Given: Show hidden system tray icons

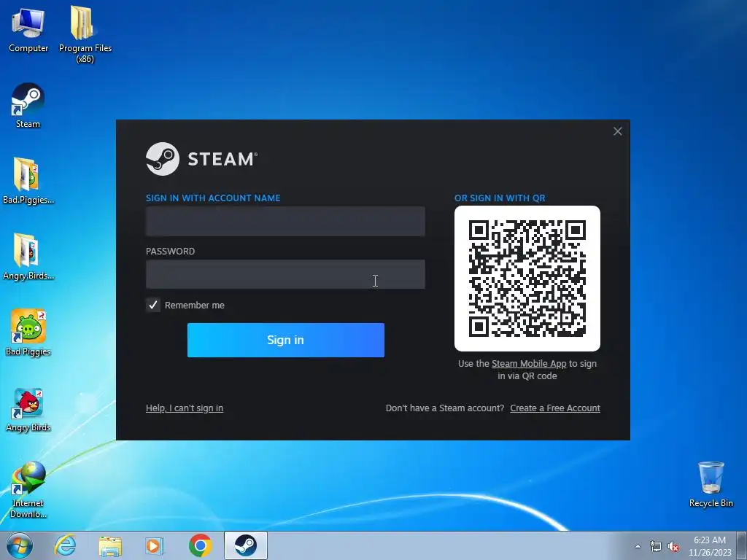Looking at the screenshot, I should coord(638,546).
